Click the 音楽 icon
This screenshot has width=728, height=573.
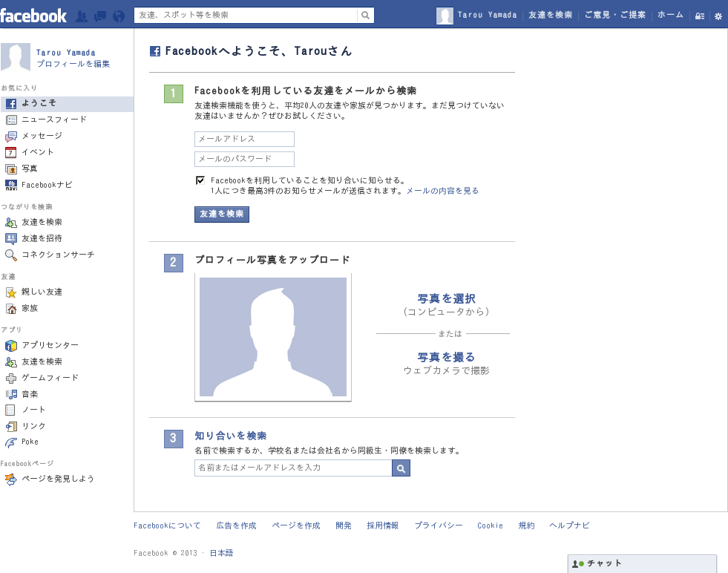click(11, 394)
